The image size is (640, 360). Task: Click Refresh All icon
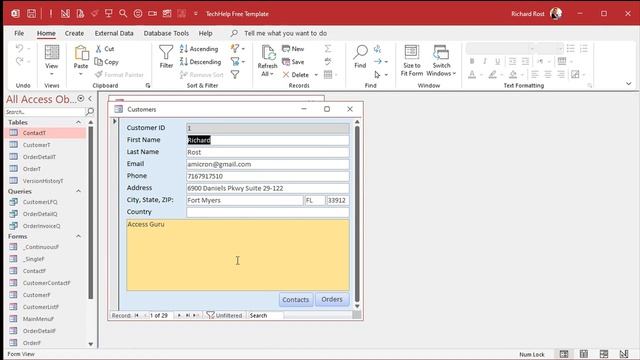tap(268, 53)
